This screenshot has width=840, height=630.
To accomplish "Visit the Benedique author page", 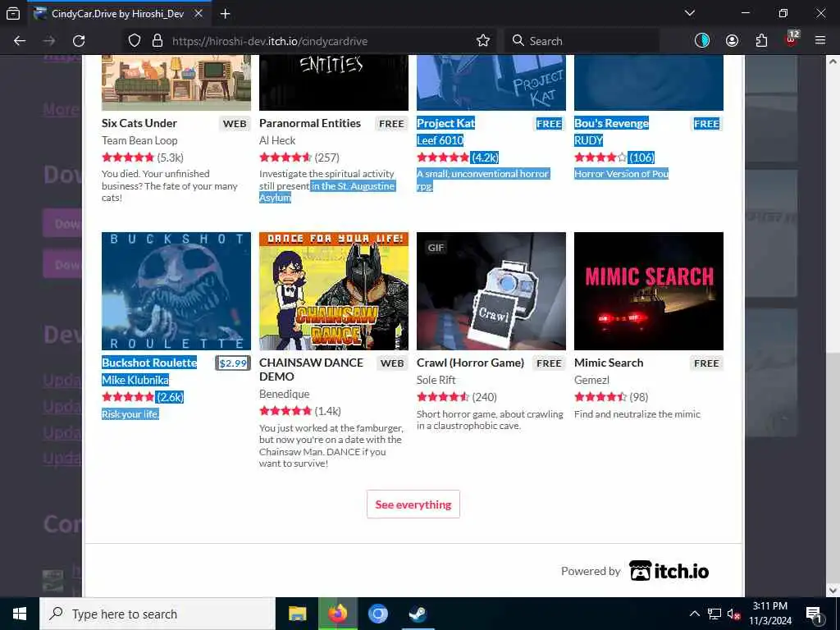I will pos(284,394).
